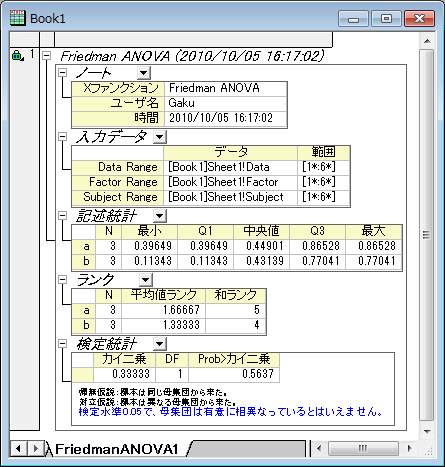Collapse the Friedman ANOVA root node

tap(46, 56)
